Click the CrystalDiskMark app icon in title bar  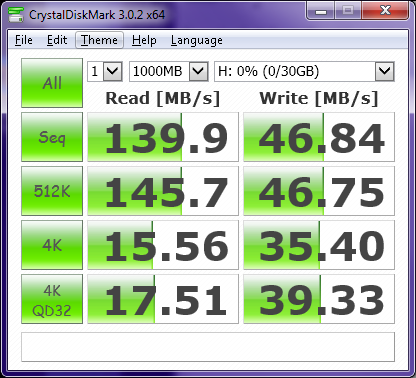16,14
